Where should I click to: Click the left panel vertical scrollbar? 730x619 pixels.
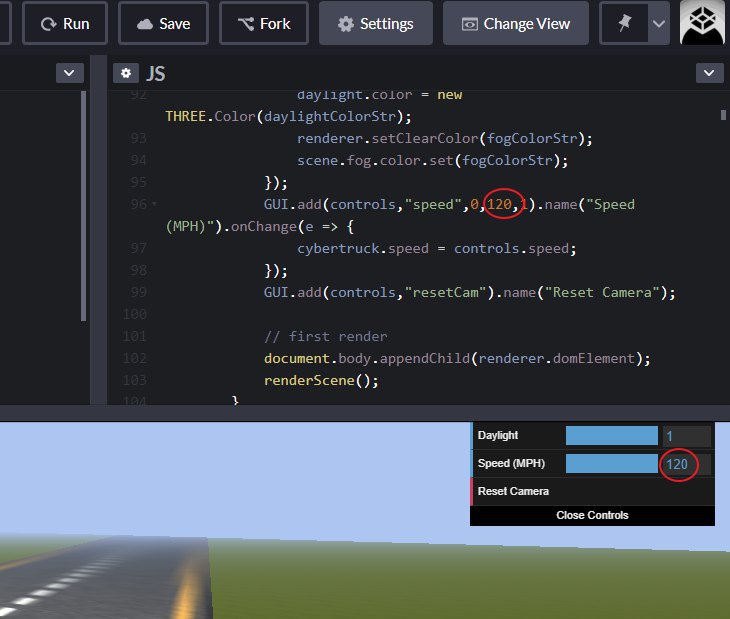click(84, 206)
